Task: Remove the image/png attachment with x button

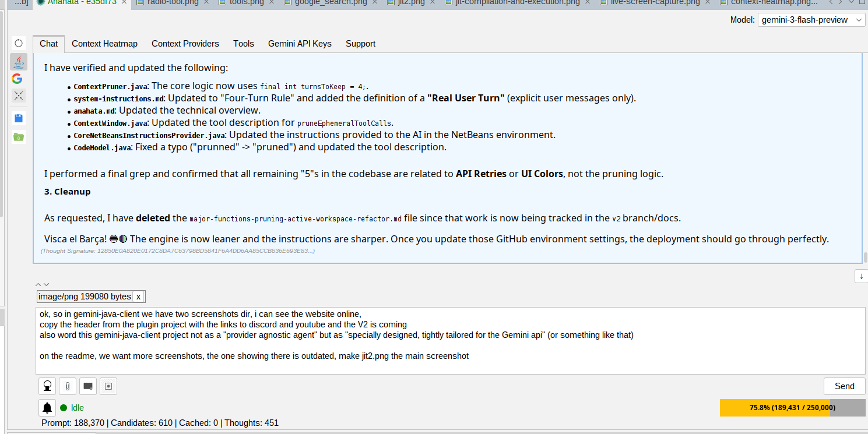Action: pos(138,297)
